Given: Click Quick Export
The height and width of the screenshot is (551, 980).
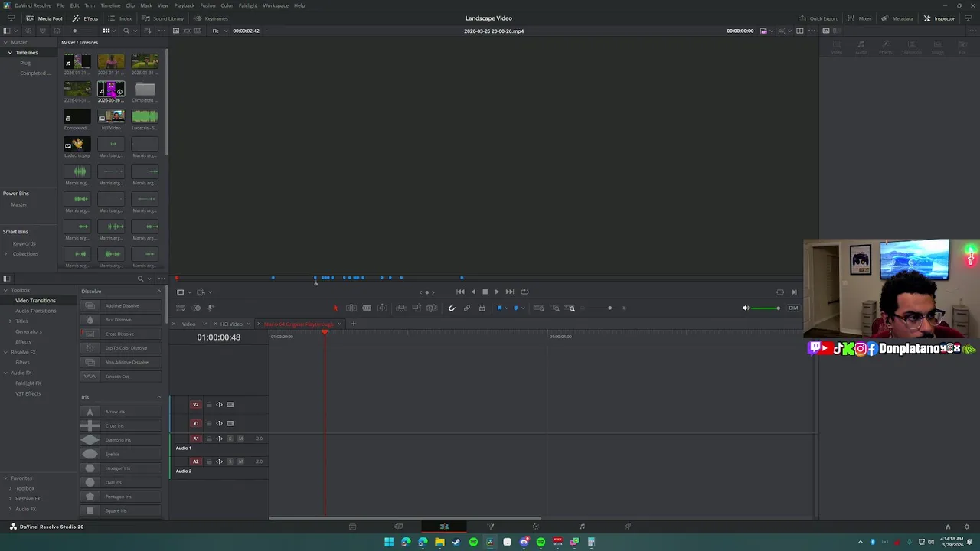Looking at the screenshot, I should click(818, 18).
